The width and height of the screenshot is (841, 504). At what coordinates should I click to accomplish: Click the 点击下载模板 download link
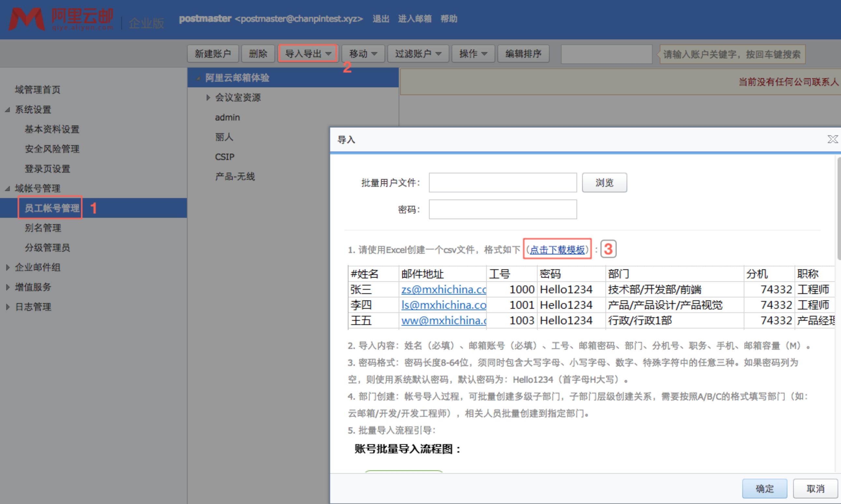coord(557,249)
